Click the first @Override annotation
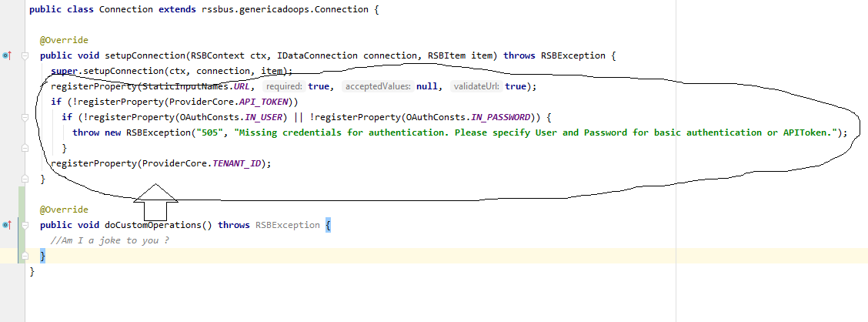Image resolution: width=868 pixels, height=322 pixels. [x=64, y=40]
